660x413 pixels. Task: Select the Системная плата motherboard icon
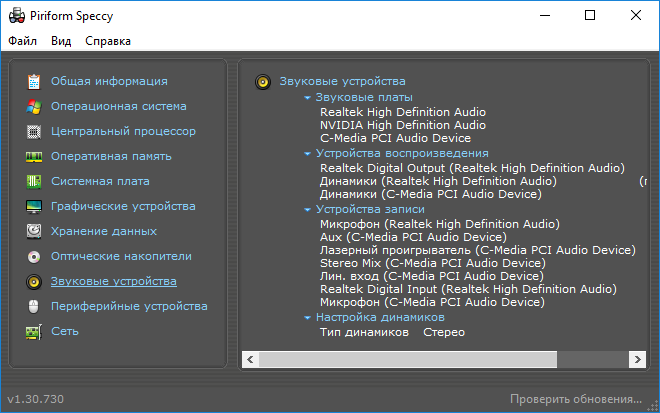pos(34,181)
